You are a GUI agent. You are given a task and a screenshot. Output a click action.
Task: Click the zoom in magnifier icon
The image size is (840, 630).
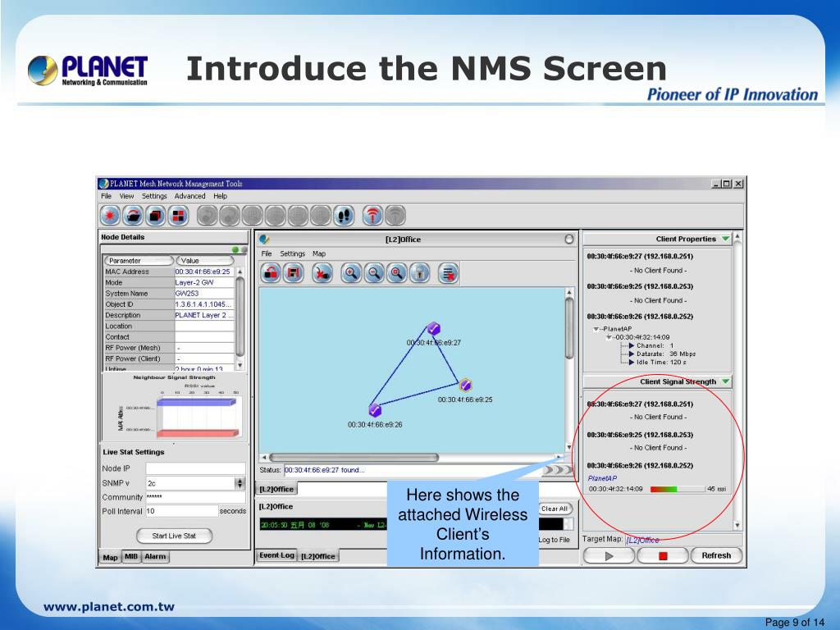[351, 273]
